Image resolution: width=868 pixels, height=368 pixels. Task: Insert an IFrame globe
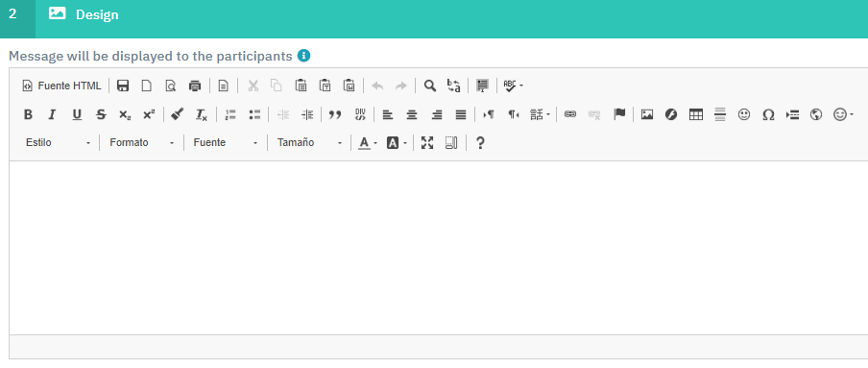815,114
